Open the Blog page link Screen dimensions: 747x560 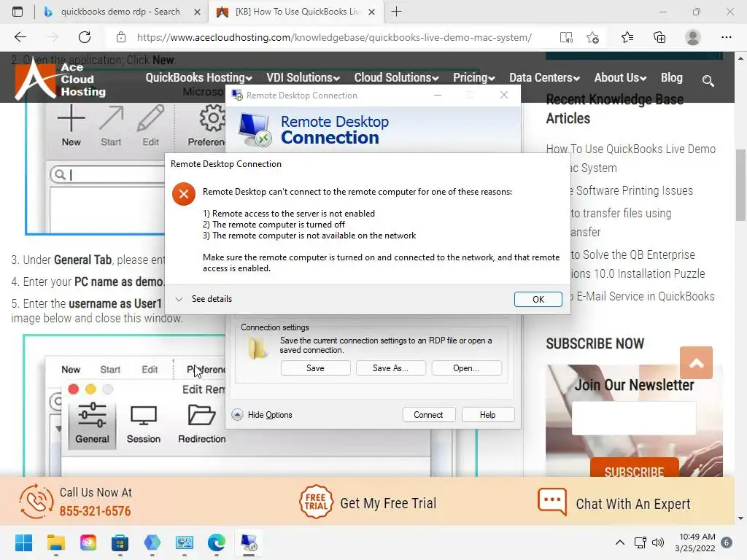671,77
